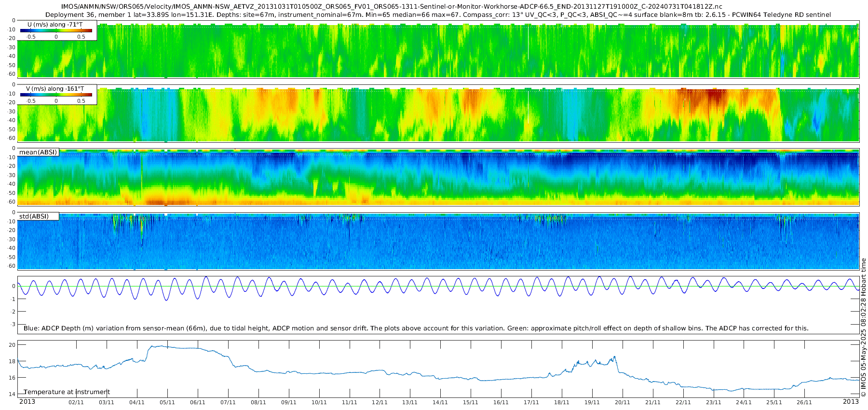Click the V velocity colorbar legend

57,95
